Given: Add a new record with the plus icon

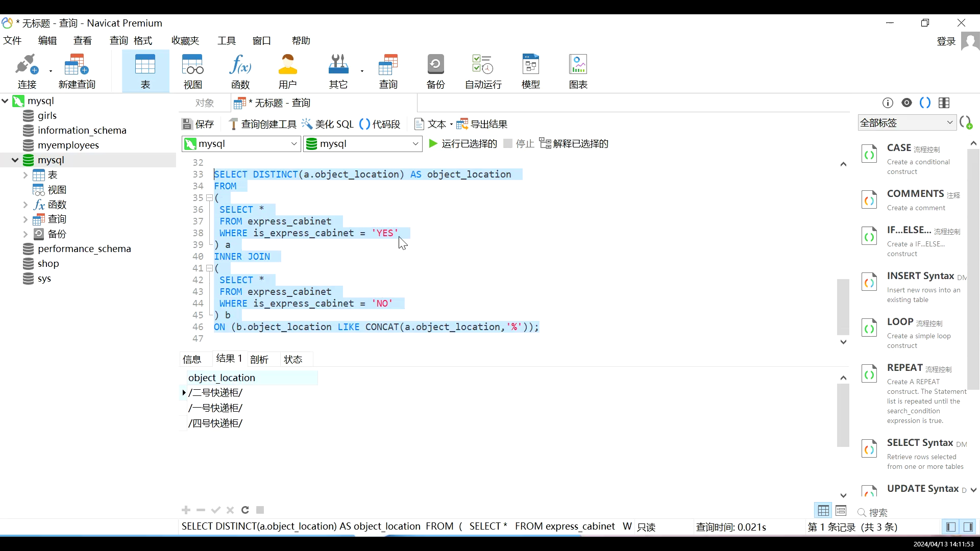Looking at the screenshot, I should (x=186, y=510).
